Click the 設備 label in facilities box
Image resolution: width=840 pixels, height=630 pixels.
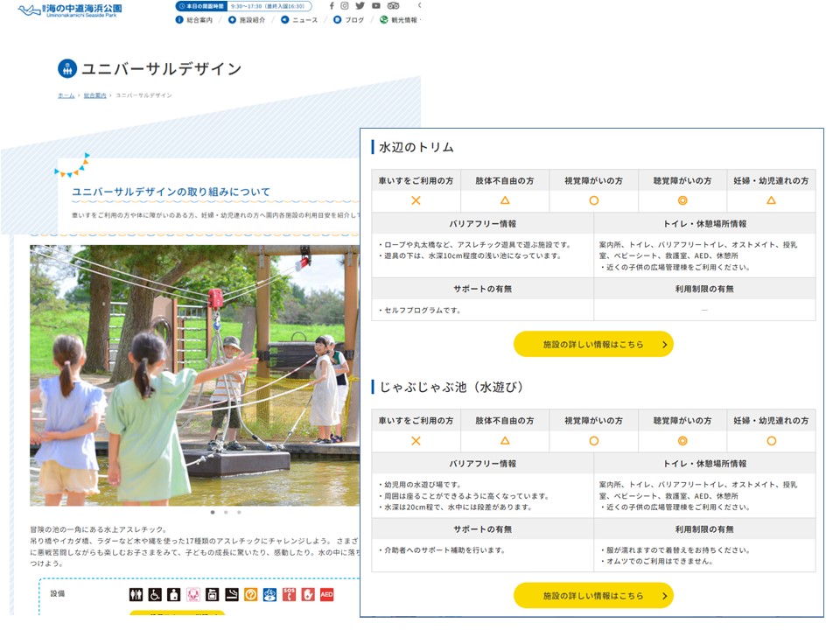(x=58, y=593)
